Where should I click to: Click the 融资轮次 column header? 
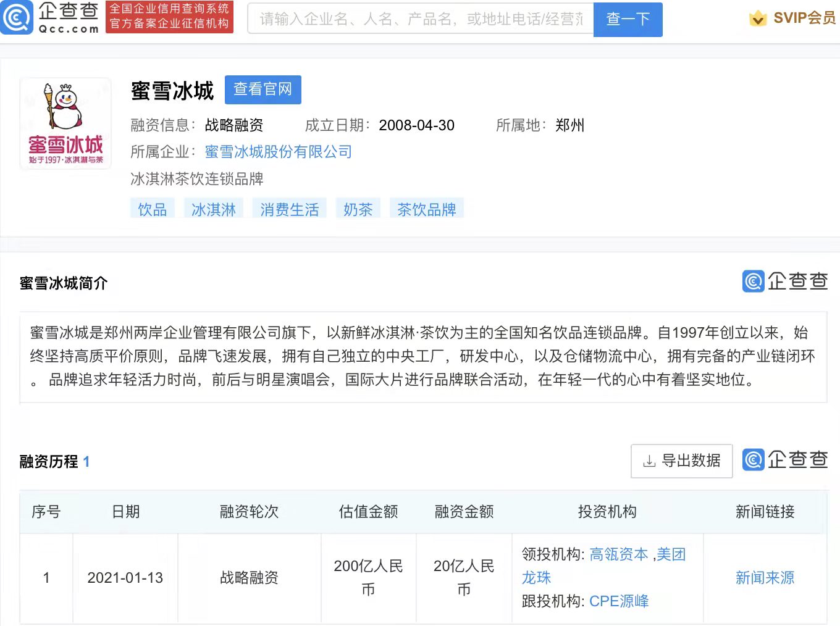(x=249, y=512)
